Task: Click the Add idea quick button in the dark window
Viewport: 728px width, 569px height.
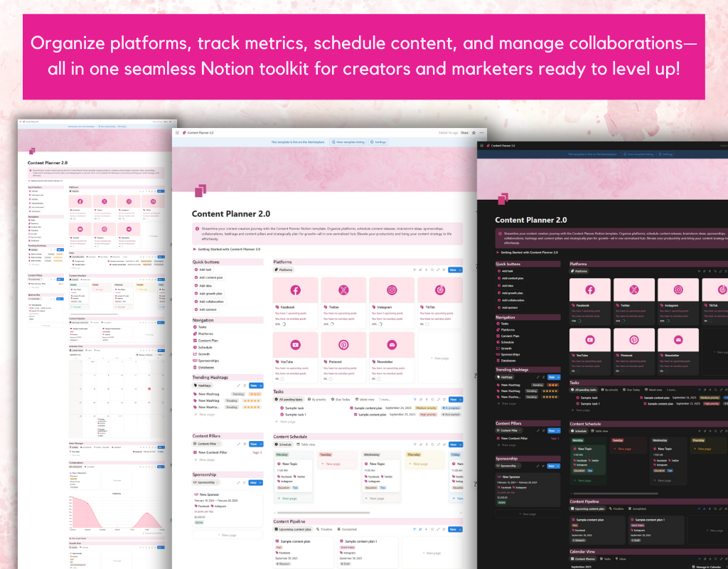Action: pos(505,286)
